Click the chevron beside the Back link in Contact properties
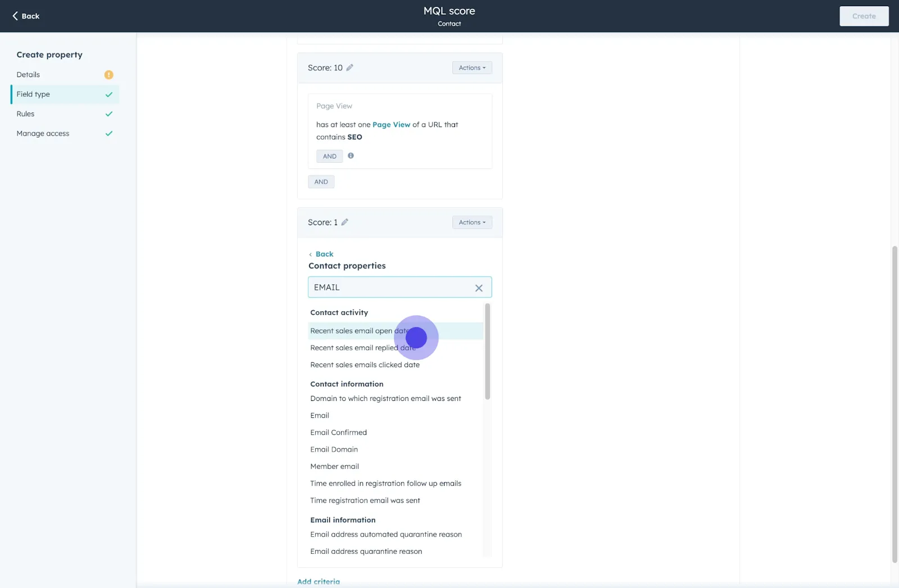Image resolution: width=899 pixels, height=588 pixels. click(x=310, y=254)
